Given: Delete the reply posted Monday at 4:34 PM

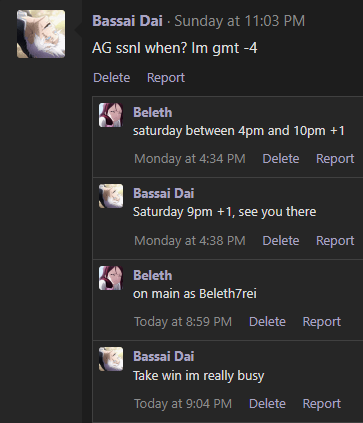Looking at the screenshot, I should (x=281, y=159).
